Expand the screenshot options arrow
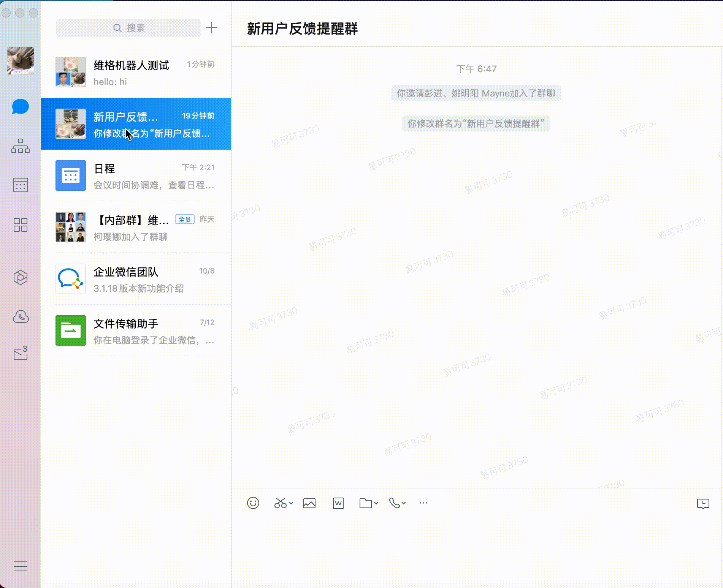This screenshot has width=723, height=588. (x=291, y=503)
